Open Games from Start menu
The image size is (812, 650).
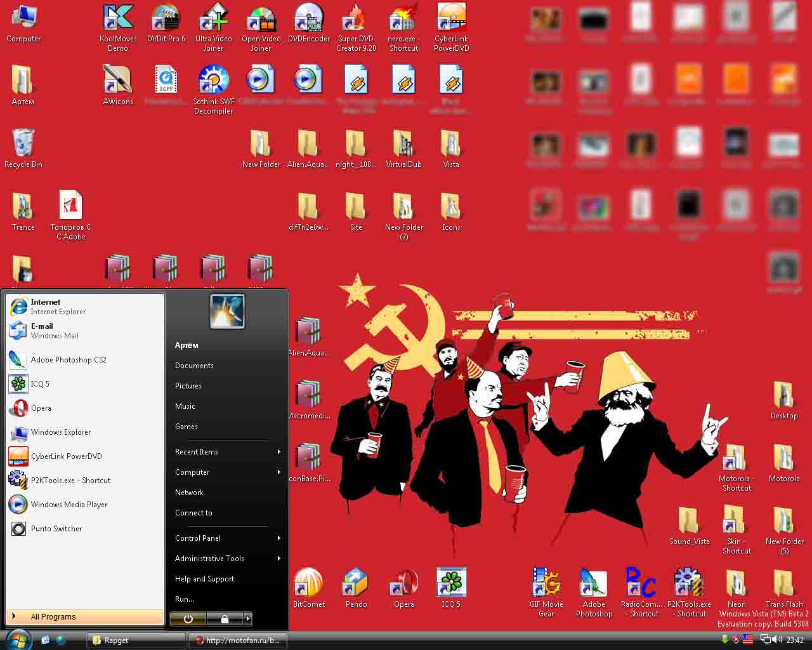point(187,427)
